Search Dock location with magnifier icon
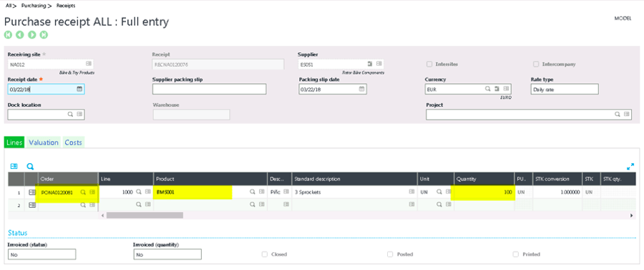This screenshot has height=270, width=644. (70, 115)
